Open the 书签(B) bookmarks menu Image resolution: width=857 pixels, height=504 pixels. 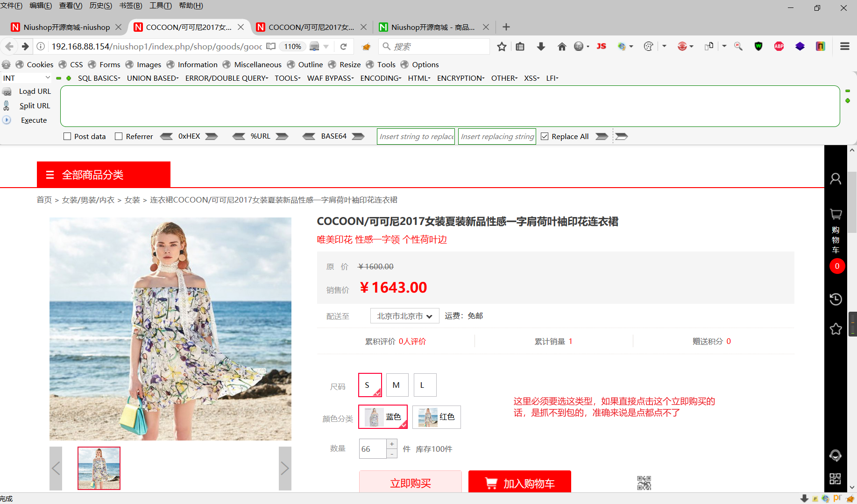[x=131, y=6]
